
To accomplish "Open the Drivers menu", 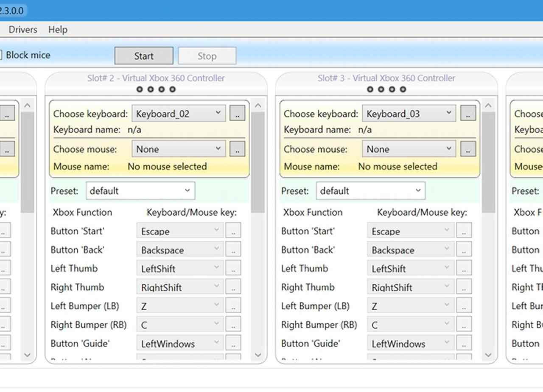I will [23, 30].
